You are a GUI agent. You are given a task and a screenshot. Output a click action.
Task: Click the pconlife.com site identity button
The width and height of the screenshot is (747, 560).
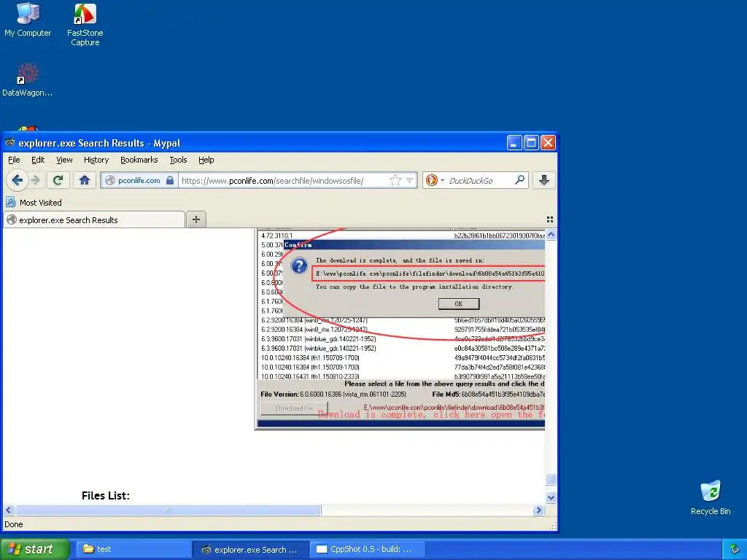coord(138,181)
